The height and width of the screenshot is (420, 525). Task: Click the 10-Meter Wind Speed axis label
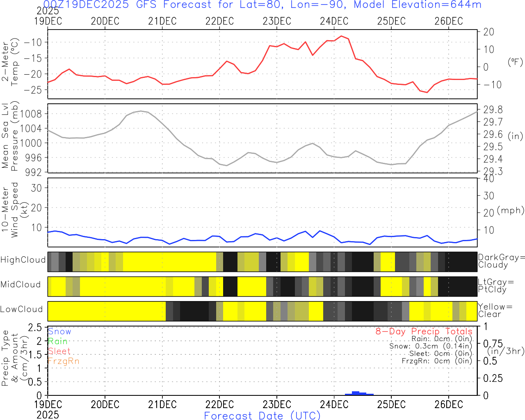click(x=10, y=210)
